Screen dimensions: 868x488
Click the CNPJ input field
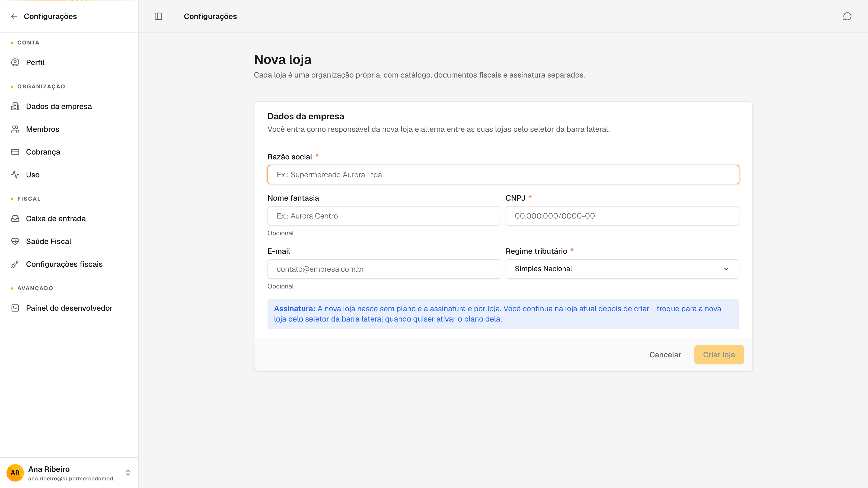pos(622,216)
